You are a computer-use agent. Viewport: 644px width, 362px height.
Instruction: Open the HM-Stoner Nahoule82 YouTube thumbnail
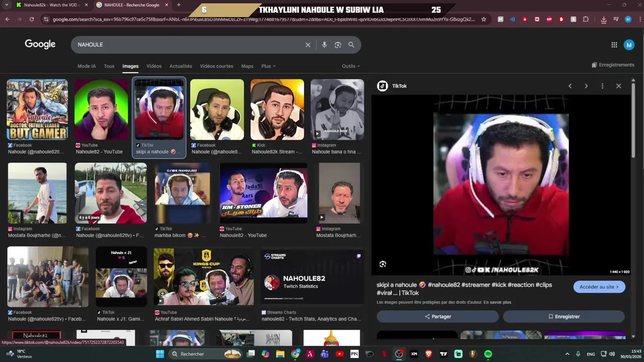[x=264, y=193]
